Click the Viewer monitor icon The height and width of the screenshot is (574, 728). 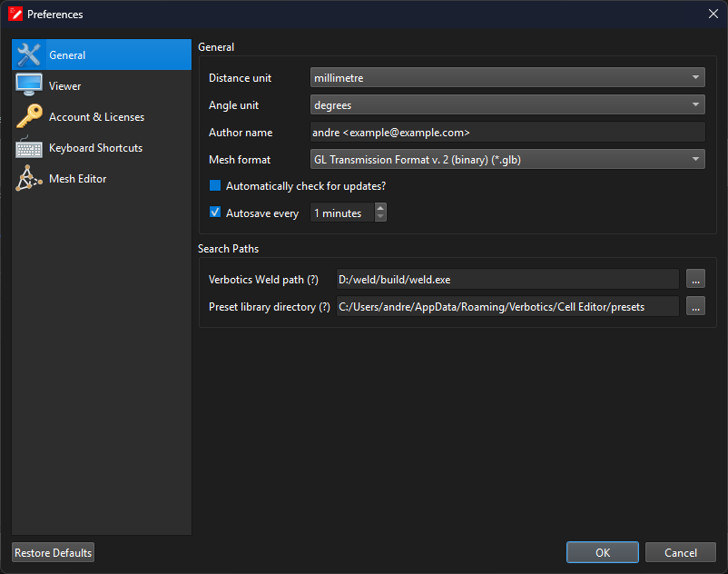click(x=29, y=85)
